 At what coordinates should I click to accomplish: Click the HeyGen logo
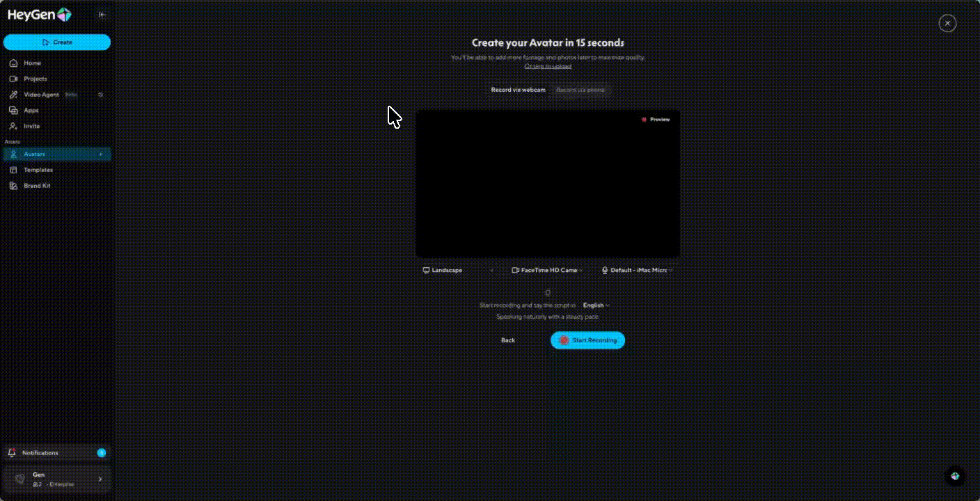(x=40, y=15)
